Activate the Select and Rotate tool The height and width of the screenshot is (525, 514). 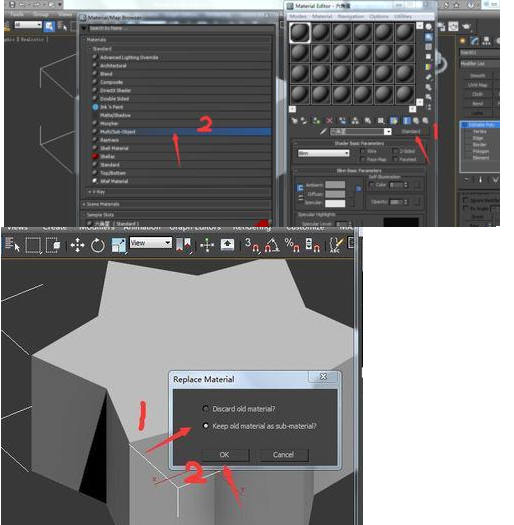(97, 245)
